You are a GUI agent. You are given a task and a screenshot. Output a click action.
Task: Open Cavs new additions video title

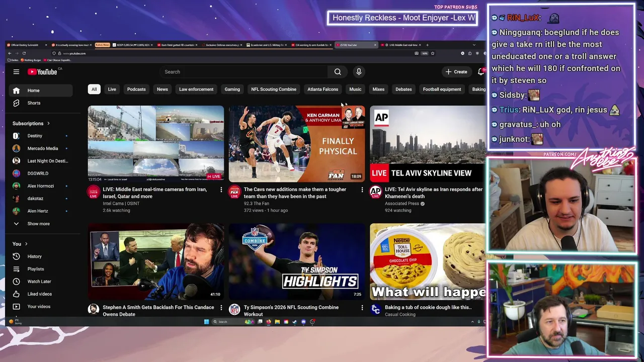point(295,193)
